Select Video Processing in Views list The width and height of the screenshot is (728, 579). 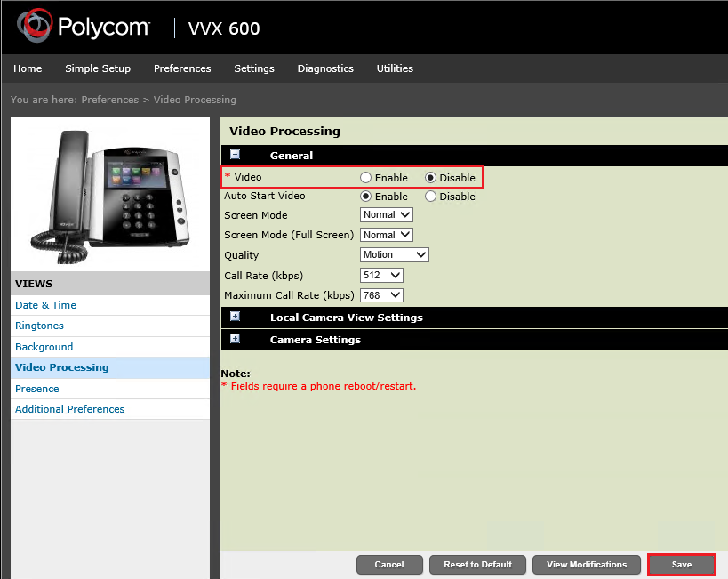point(110,367)
